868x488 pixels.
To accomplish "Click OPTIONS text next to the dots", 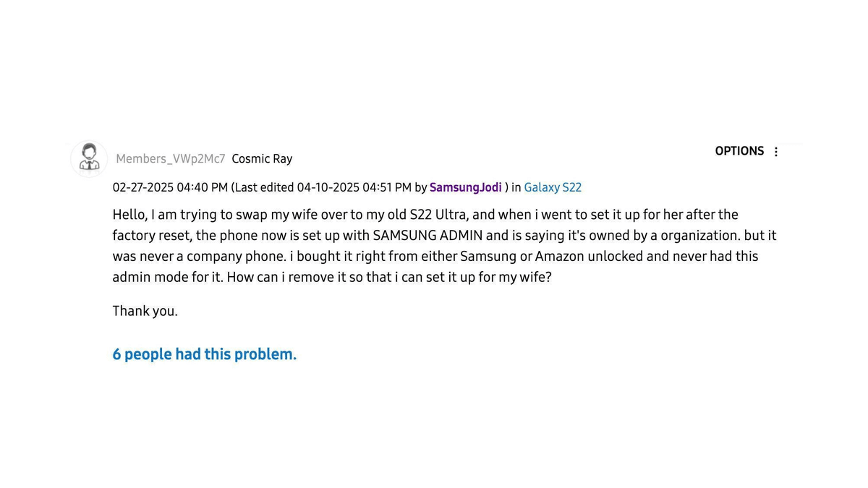I will [739, 151].
